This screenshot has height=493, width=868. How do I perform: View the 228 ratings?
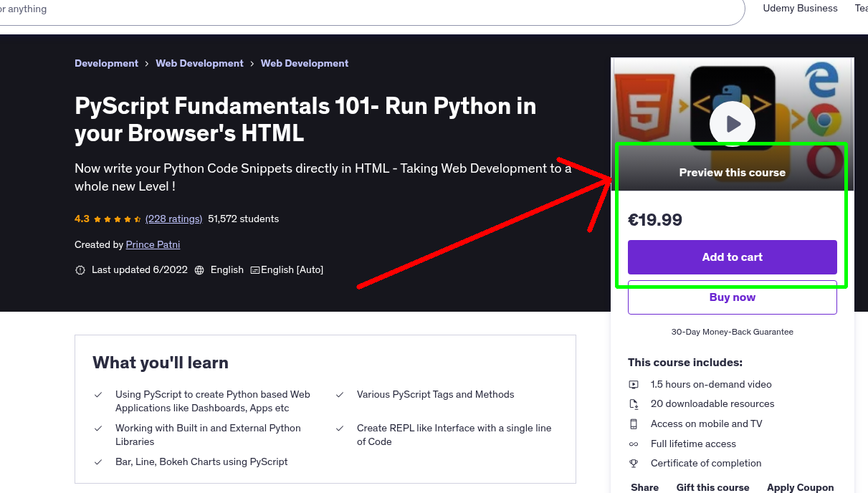pos(173,219)
